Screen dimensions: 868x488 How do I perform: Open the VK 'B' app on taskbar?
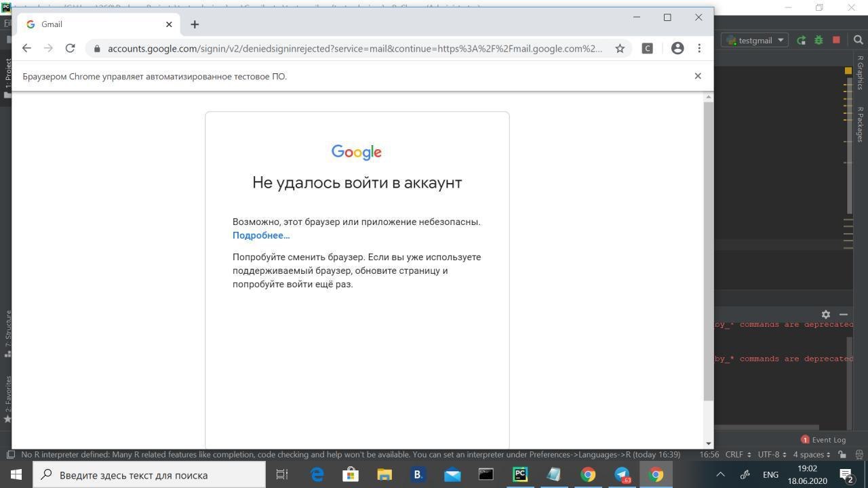pos(418,474)
